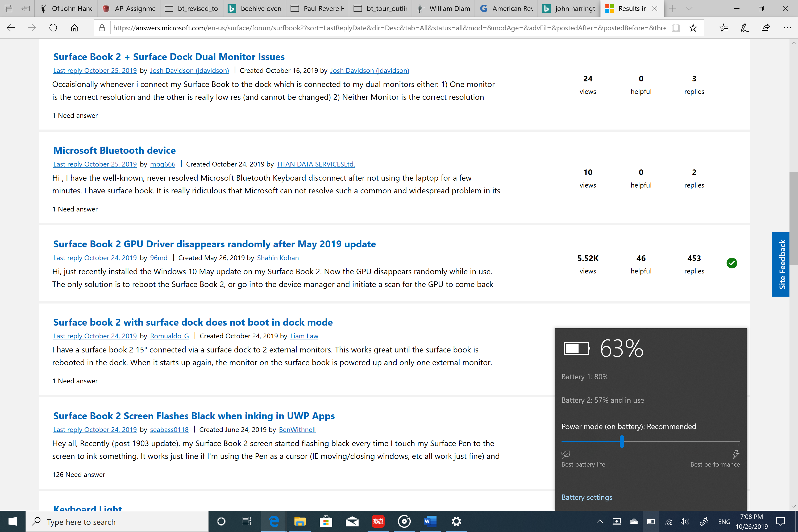
Task: Click the browser refresh icon
Action: 53,28
